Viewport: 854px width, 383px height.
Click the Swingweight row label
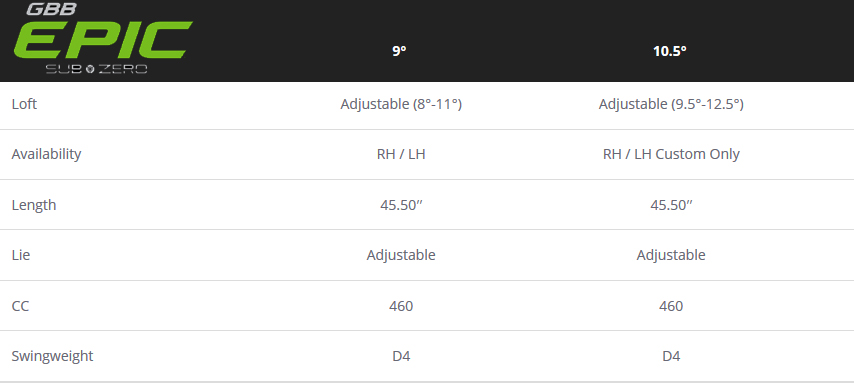[x=52, y=356]
